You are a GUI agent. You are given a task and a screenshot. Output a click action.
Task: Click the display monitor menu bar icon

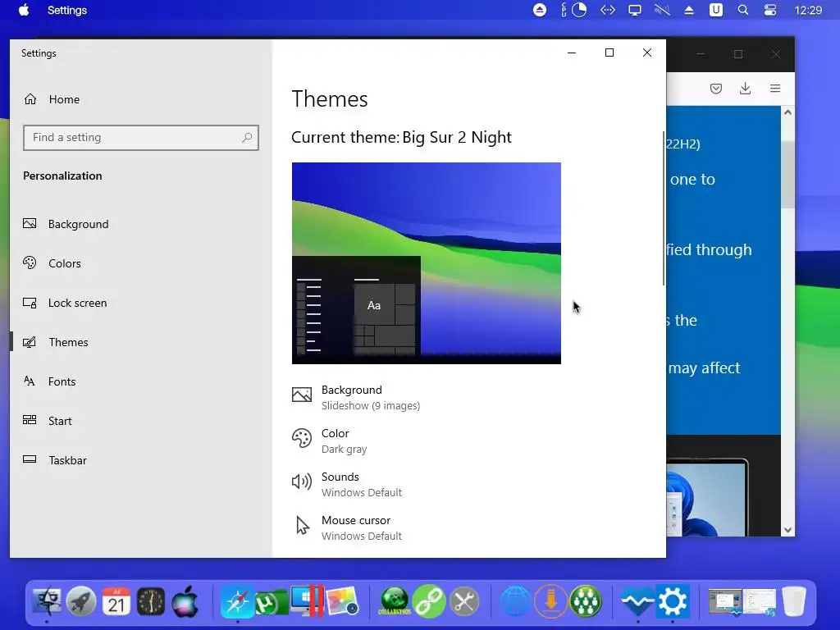635,10
